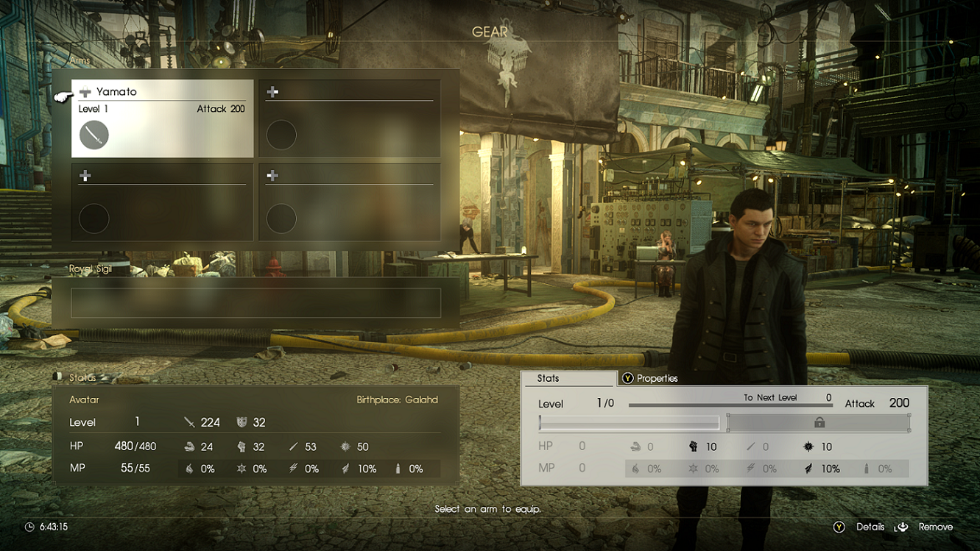Click the Royal Sigil section label
980x551 pixels.
[x=91, y=269]
